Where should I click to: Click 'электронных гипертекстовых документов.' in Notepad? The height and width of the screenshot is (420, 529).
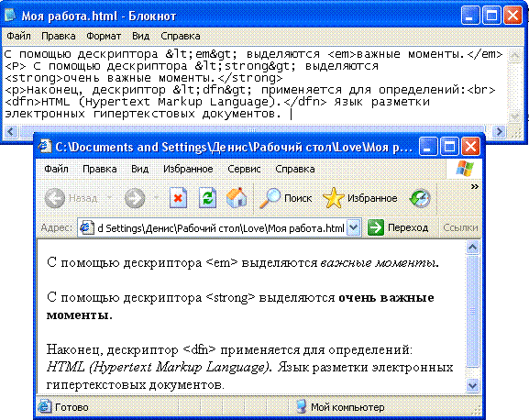click(143, 114)
